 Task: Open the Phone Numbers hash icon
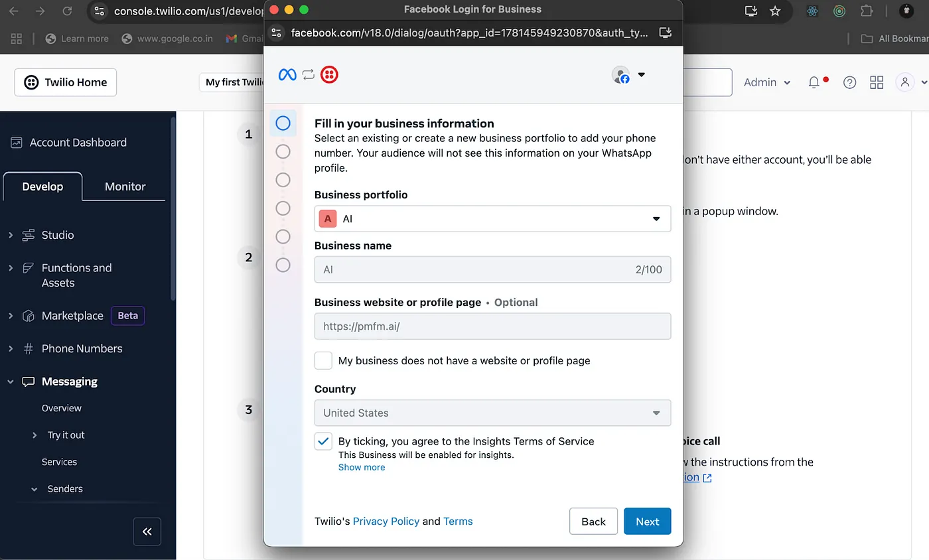click(x=29, y=348)
